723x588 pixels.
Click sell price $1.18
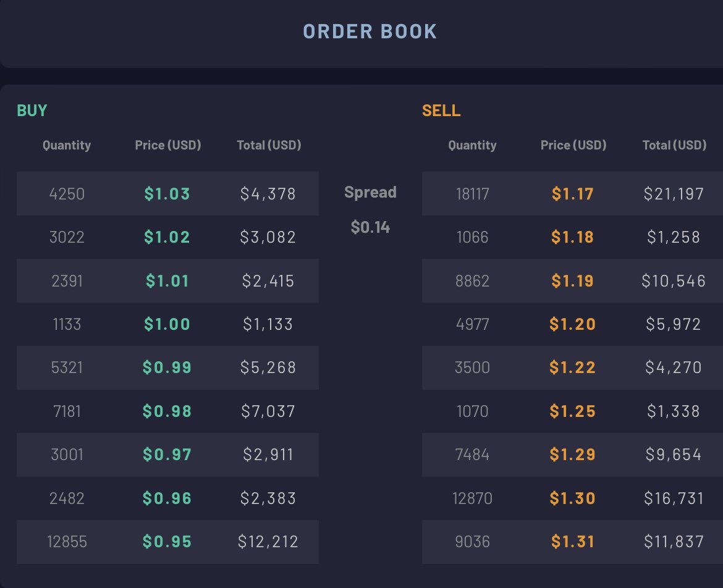[x=573, y=237]
